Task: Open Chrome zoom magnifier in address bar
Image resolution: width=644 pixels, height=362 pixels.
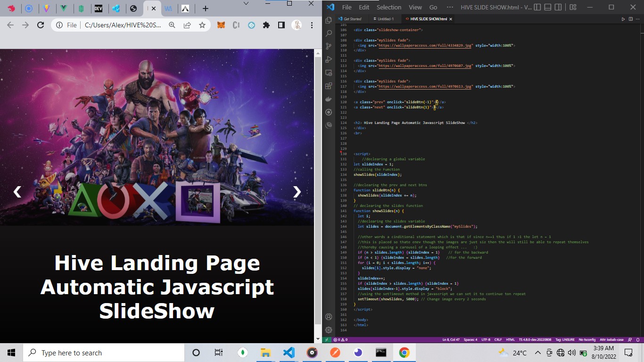Action: [x=172, y=25]
